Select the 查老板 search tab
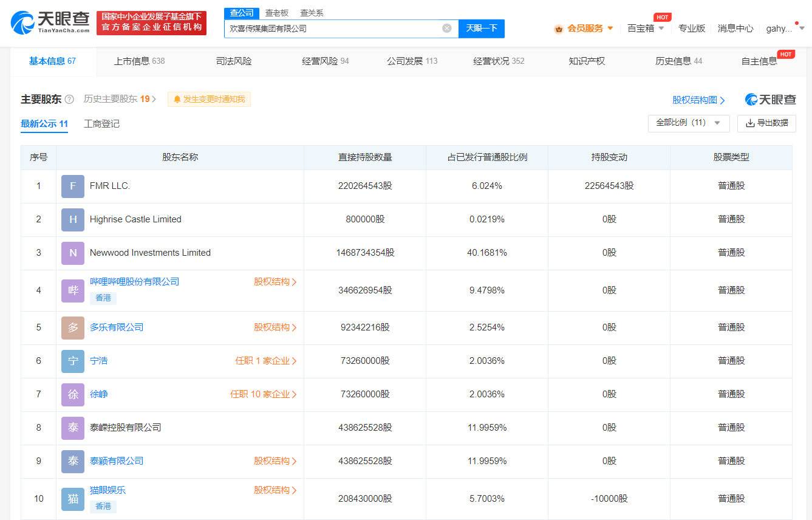 tap(276, 12)
